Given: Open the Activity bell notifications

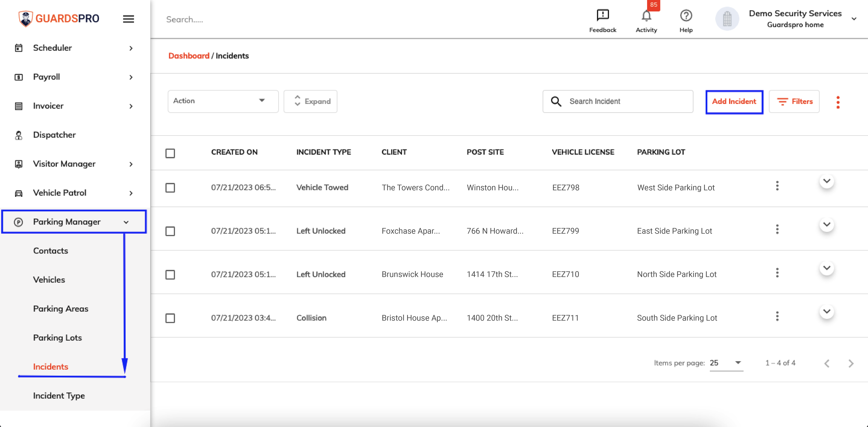Looking at the screenshot, I should point(646,16).
